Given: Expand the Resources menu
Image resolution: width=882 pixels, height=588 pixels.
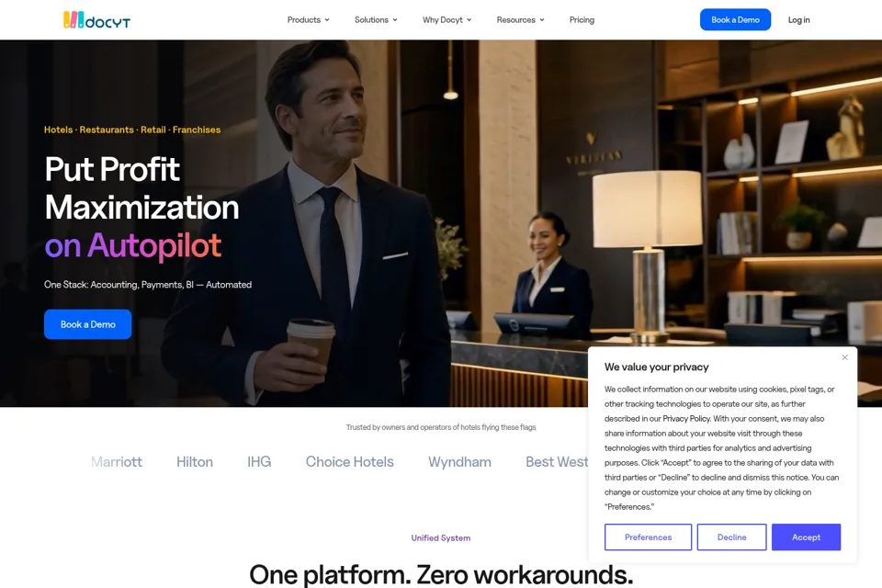Looking at the screenshot, I should coord(520,19).
